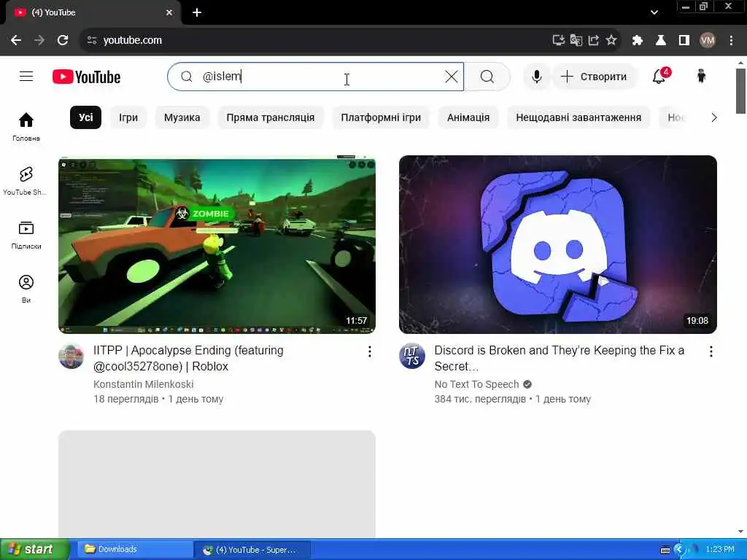Reload the YouTube page
The width and height of the screenshot is (747, 560).
pyautogui.click(x=63, y=41)
